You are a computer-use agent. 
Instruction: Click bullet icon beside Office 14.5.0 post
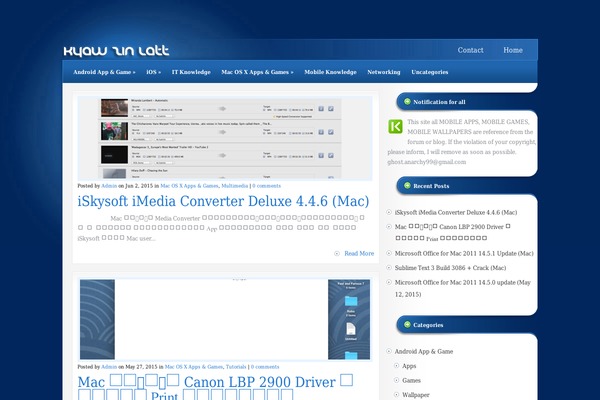389,282
